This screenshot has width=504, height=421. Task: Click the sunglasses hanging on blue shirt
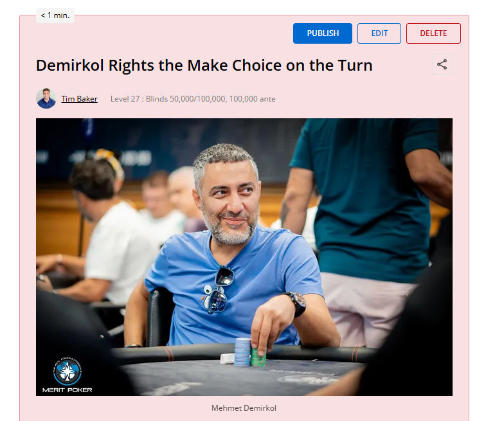[219, 289]
